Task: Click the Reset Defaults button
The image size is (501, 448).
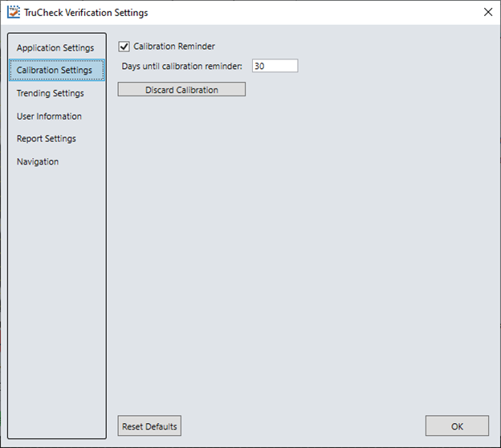Action: pos(149,426)
